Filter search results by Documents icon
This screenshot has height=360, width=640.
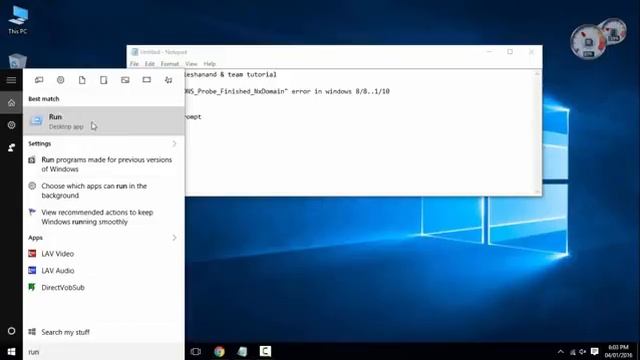[x=82, y=80]
